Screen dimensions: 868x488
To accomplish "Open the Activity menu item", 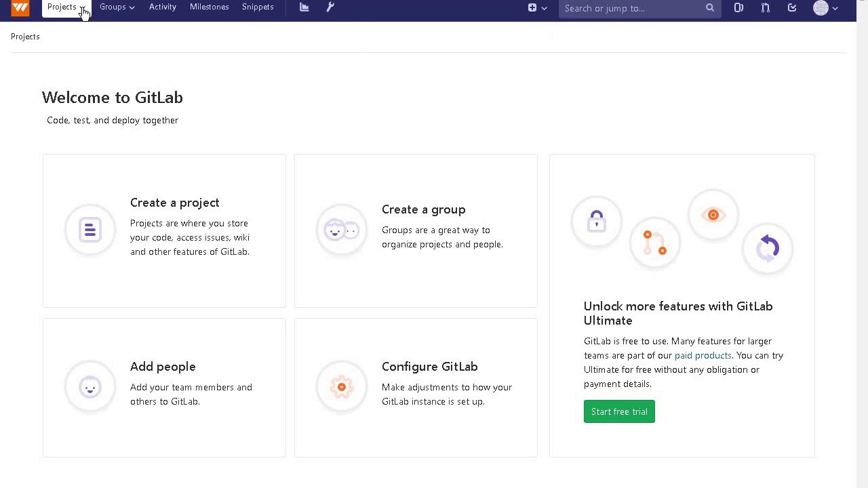I will coord(163,7).
